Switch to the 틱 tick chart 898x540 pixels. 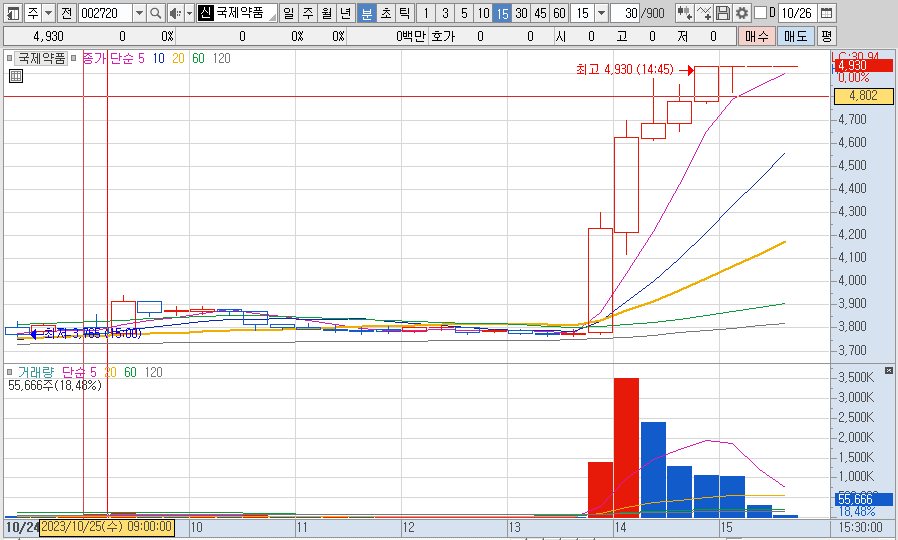pyautogui.click(x=404, y=13)
